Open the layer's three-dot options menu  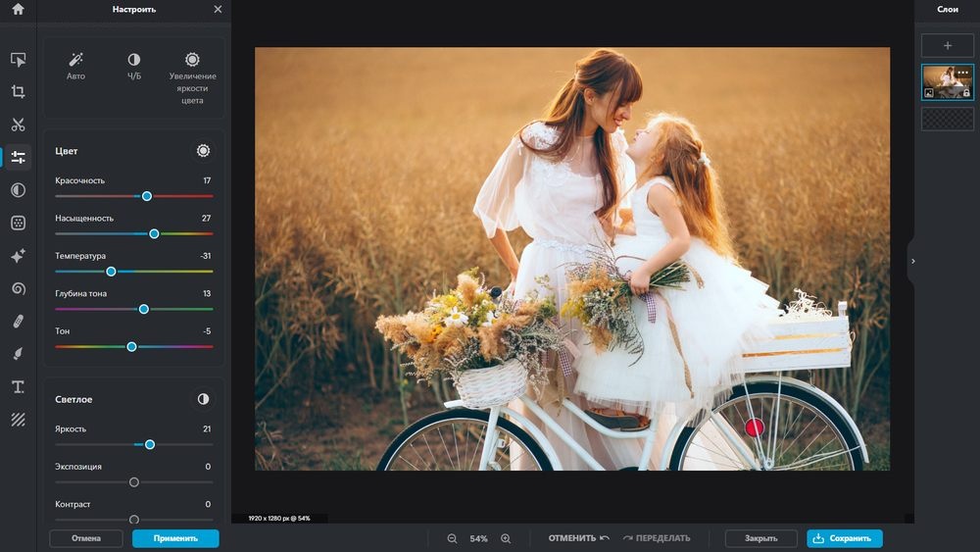pos(962,72)
